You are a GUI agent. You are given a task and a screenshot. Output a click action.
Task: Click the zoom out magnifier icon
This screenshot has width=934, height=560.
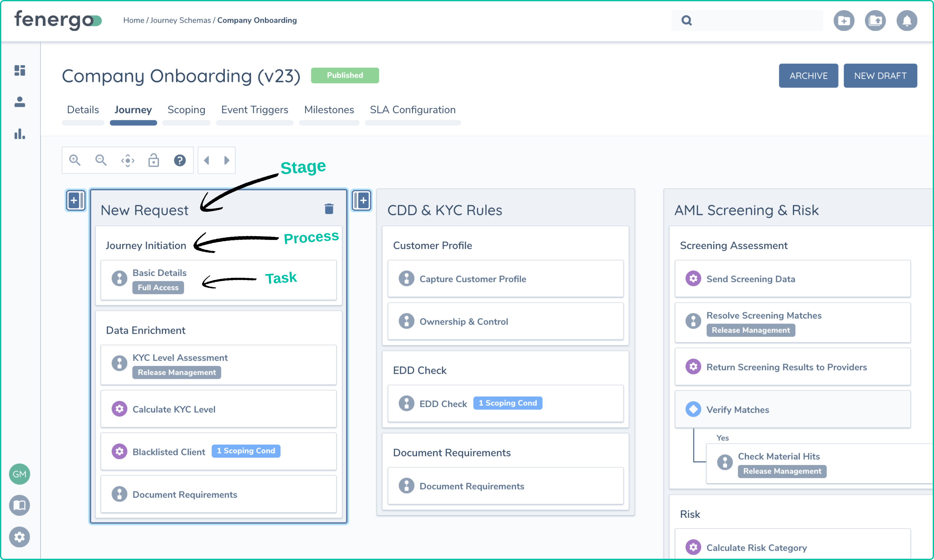pyautogui.click(x=101, y=160)
